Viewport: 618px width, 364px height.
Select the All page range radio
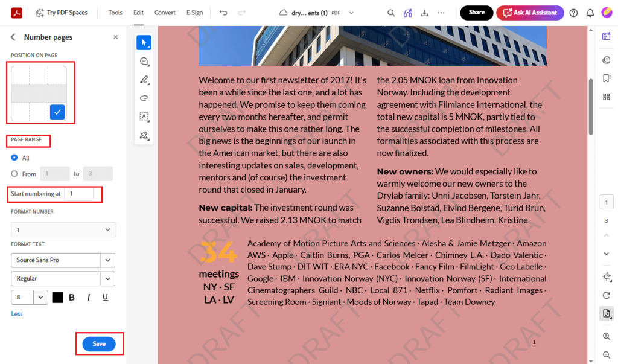point(14,158)
